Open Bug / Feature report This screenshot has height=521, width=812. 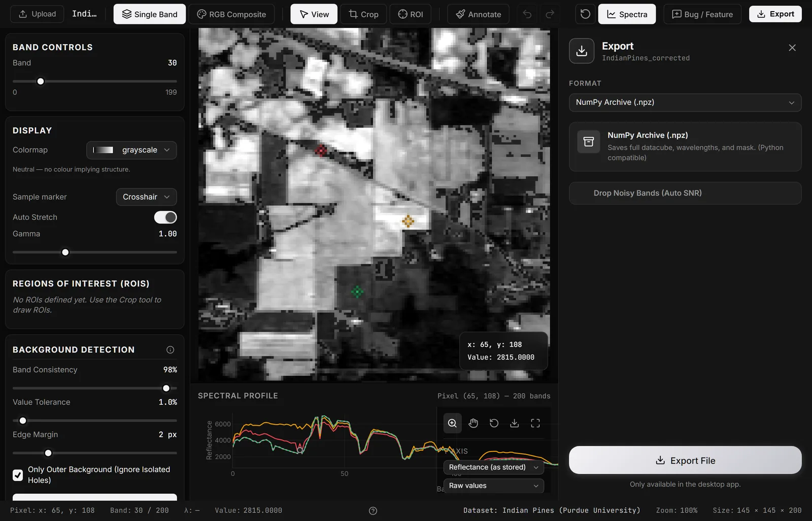[702, 14]
